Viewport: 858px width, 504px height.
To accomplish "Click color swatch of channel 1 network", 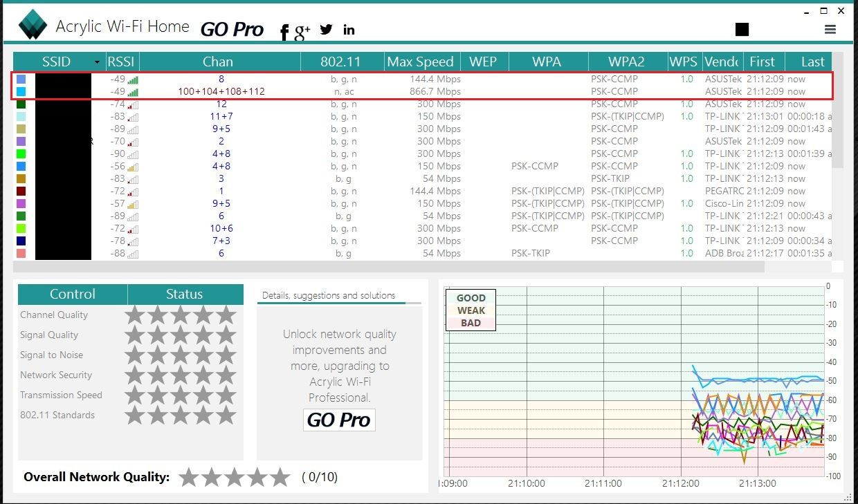I will tap(21, 191).
